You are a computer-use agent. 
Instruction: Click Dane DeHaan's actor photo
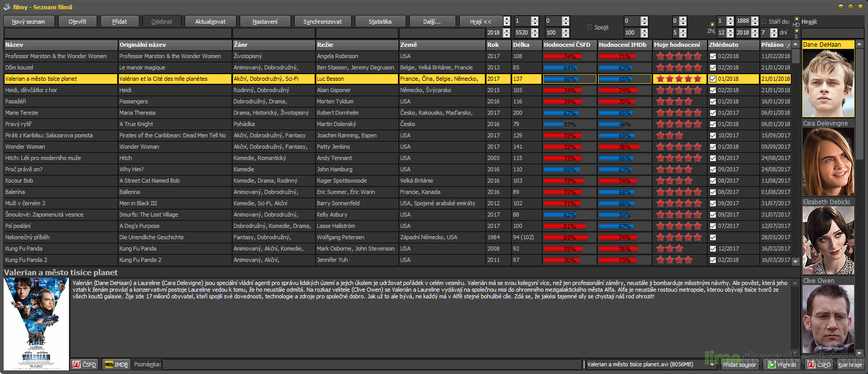(x=828, y=83)
